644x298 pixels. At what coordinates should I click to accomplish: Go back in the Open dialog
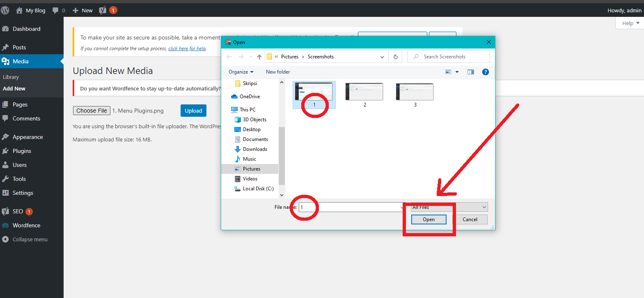click(x=229, y=57)
